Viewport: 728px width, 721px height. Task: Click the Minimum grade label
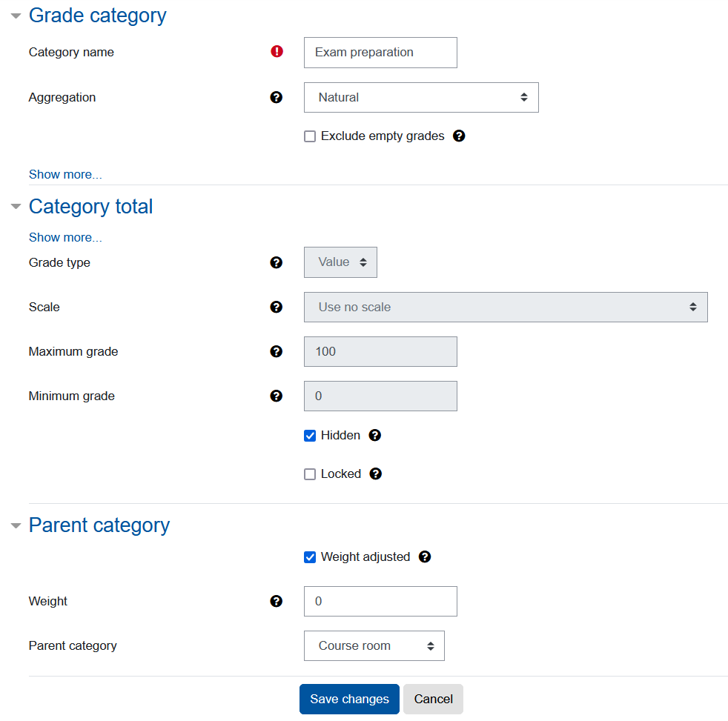click(71, 396)
